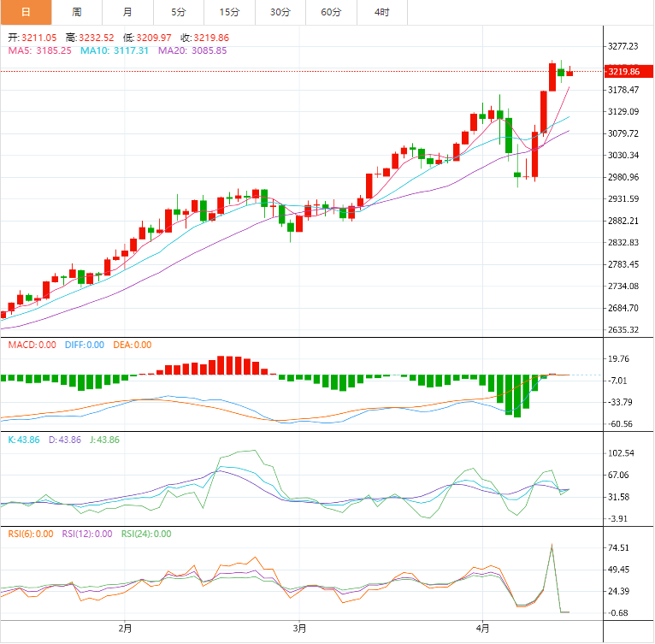Select the MA20 moving average label
This screenshot has height=644, width=655.
192,50
